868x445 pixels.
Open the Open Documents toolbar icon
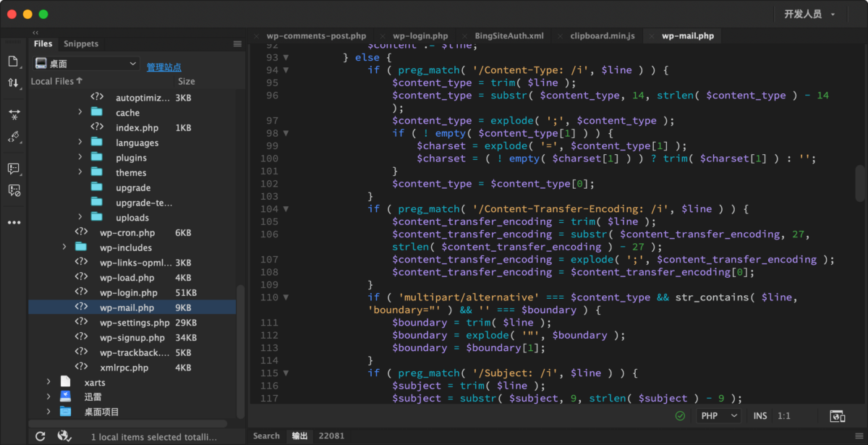pyautogui.click(x=14, y=62)
